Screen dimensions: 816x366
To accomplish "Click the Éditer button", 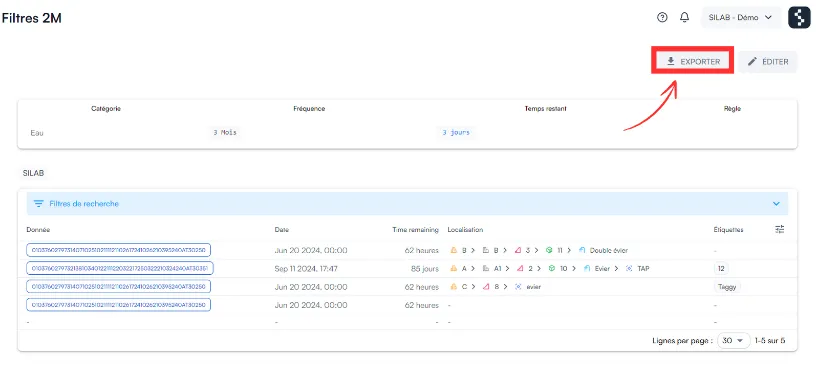I will (x=768, y=61).
